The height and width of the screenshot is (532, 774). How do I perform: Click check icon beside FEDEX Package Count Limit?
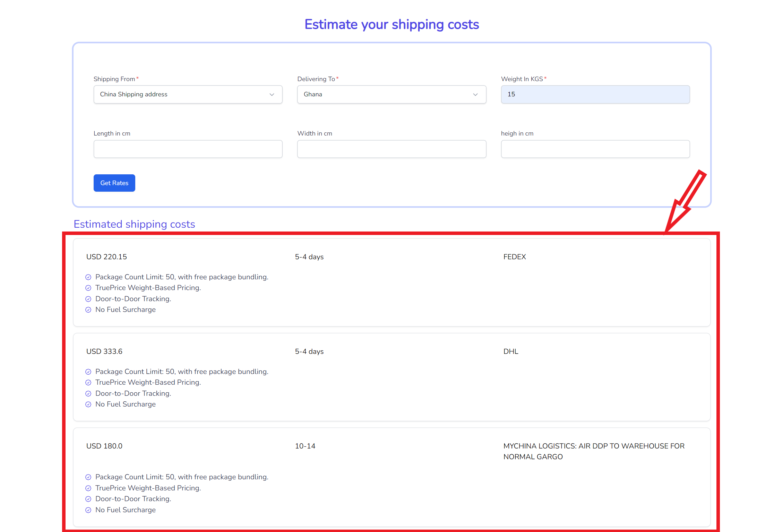[x=88, y=277]
